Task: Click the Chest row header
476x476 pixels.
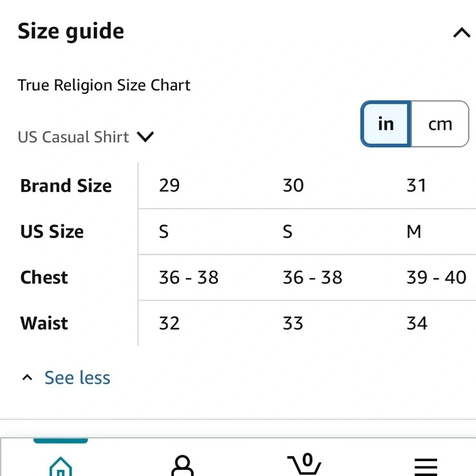Action: (44, 277)
